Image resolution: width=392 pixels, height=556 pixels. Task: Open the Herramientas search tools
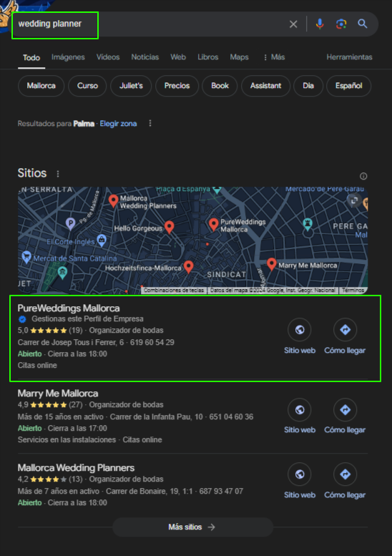coord(349,57)
